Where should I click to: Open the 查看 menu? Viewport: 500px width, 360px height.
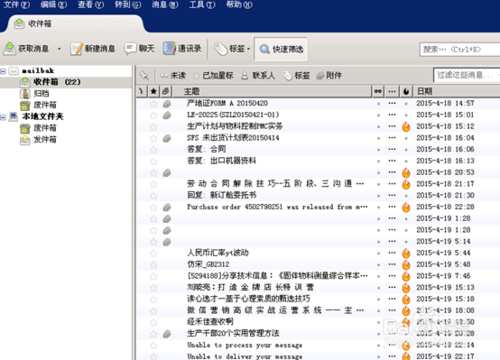tap(91, 5)
